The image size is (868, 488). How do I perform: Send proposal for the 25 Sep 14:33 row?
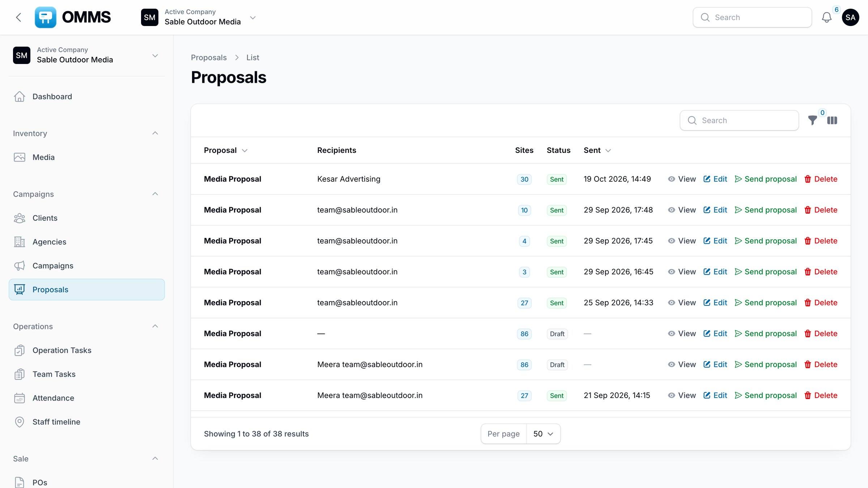click(766, 303)
